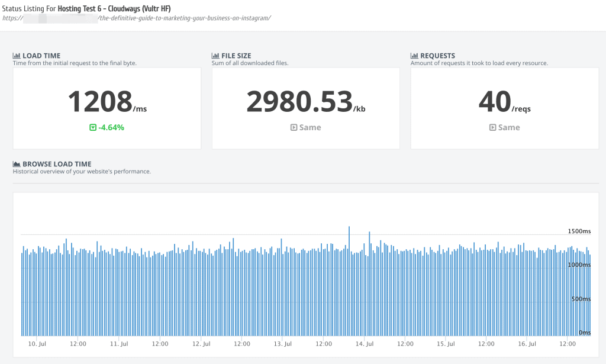The height and width of the screenshot is (364, 606).
Task: Click the arrow icon beside Same under File Size
Action: click(294, 127)
